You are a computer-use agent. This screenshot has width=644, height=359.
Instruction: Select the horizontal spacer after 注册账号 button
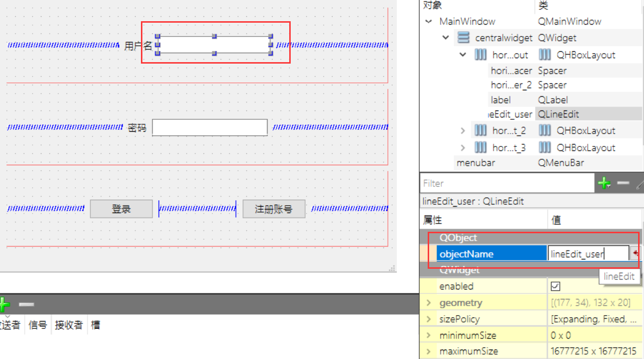pos(349,209)
